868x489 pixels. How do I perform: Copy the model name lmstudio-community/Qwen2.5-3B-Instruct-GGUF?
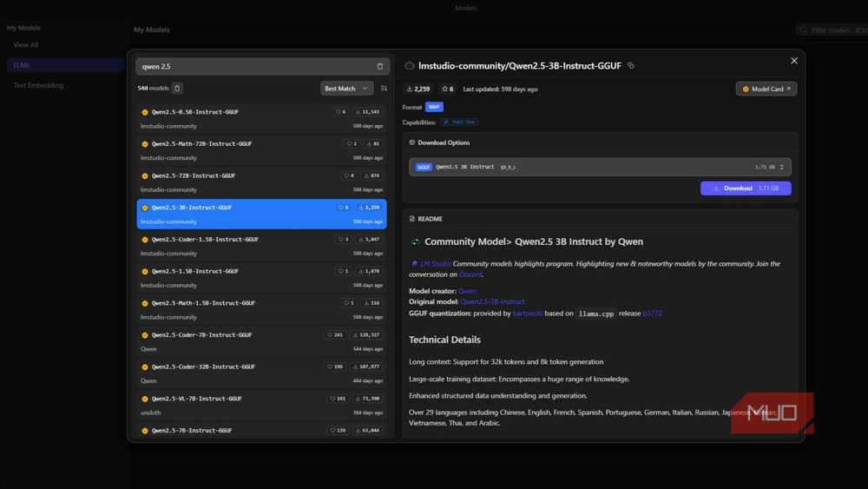tap(630, 65)
